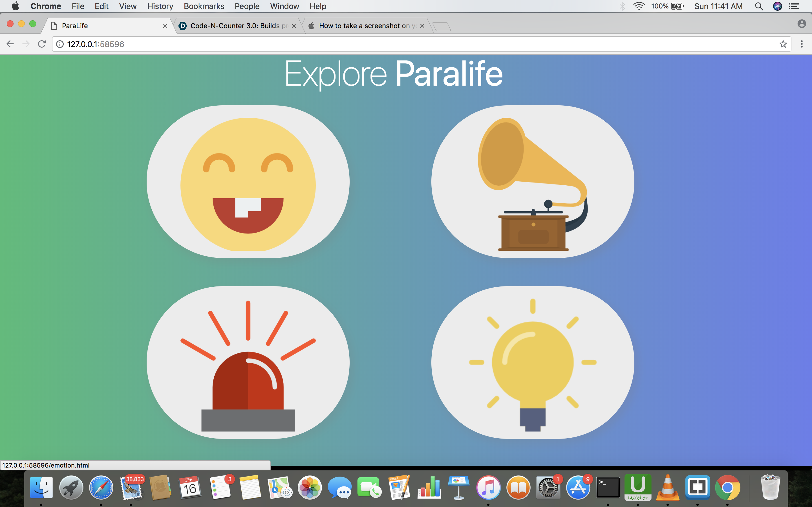Click the address bar URL field

[403, 44]
